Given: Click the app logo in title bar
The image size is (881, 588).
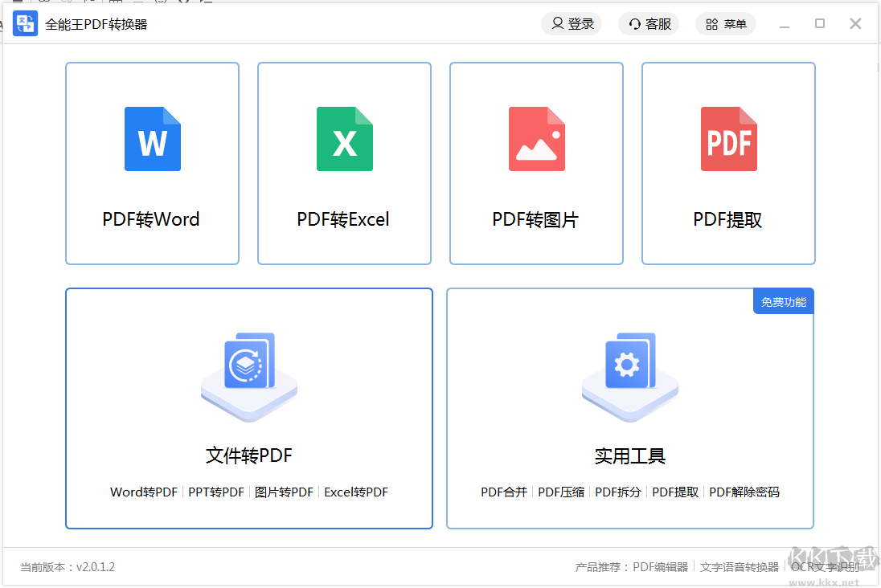Looking at the screenshot, I should pos(25,24).
